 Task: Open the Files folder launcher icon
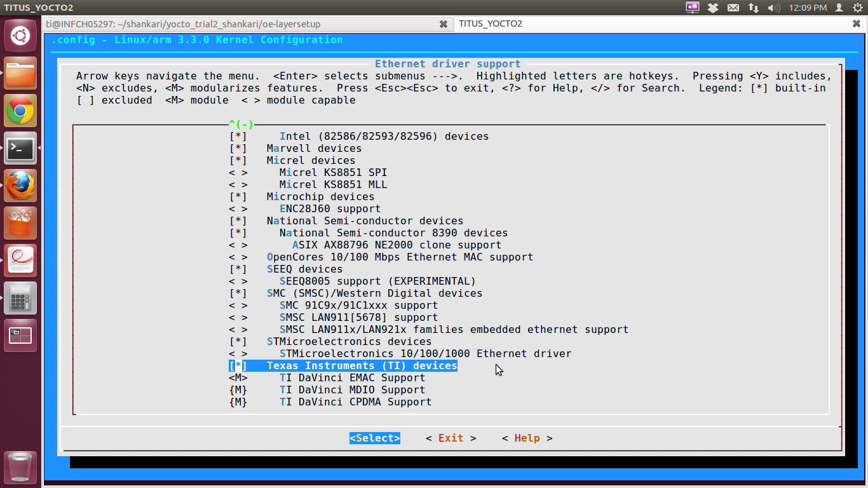(20, 74)
